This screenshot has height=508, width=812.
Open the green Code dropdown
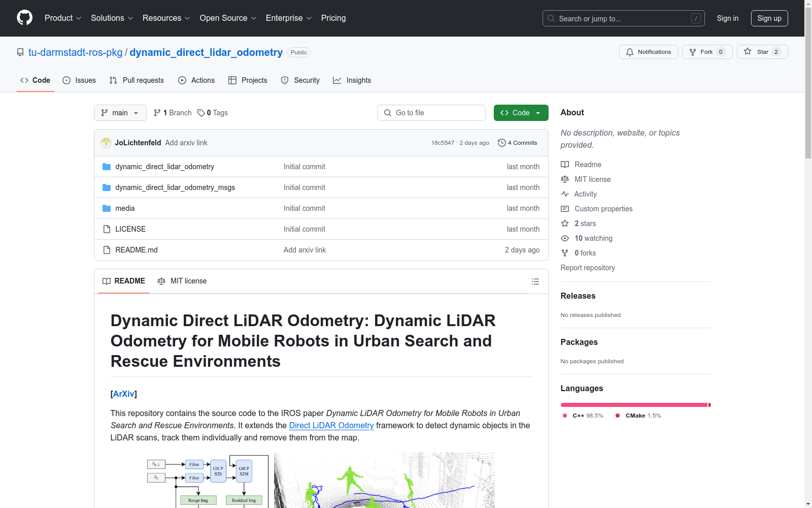[521, 113]
